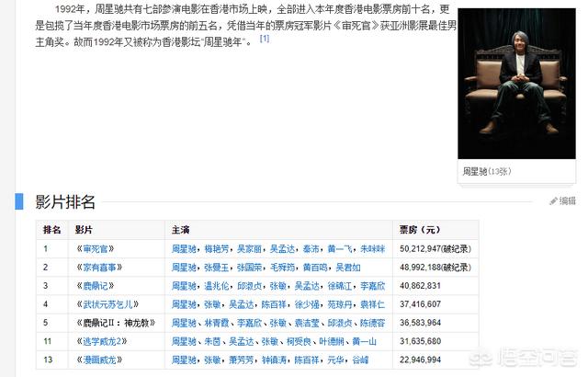This screenshot has height=377, width=588.
Task: Click the 秦沛 actor link
Action: [x=311, y=249]
